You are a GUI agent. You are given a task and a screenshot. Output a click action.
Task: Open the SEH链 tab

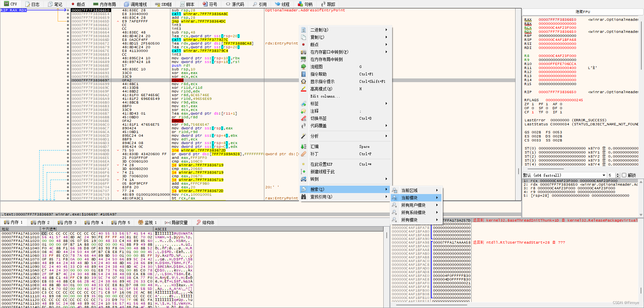click(164, 4)
